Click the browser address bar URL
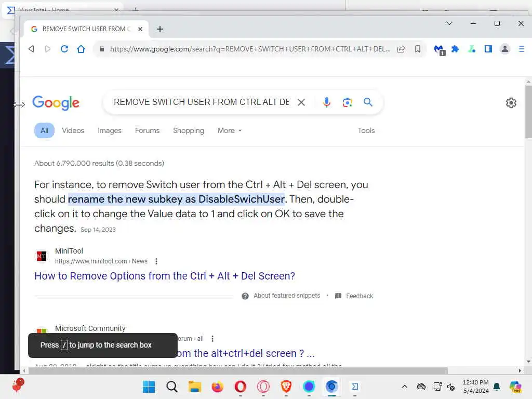Screen dimensions: 532x399 coord(250,49)
